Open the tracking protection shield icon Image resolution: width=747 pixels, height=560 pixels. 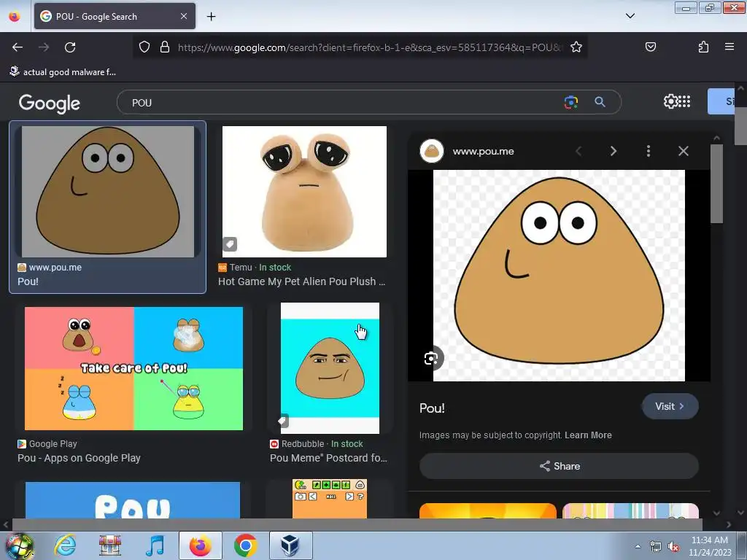click(x=144, y=47)
